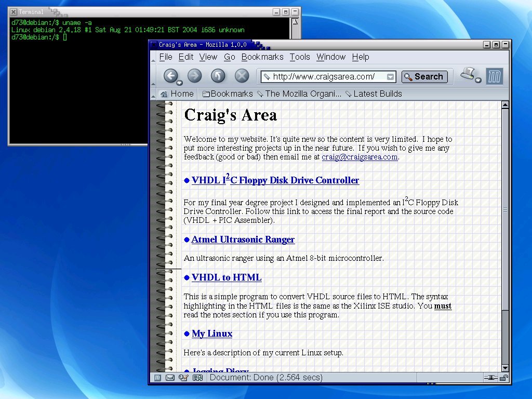Image resolution: width=532 pixels, height=399 pixels.
Task: Show security info via the padlock icon
Action: click(504, 378)
